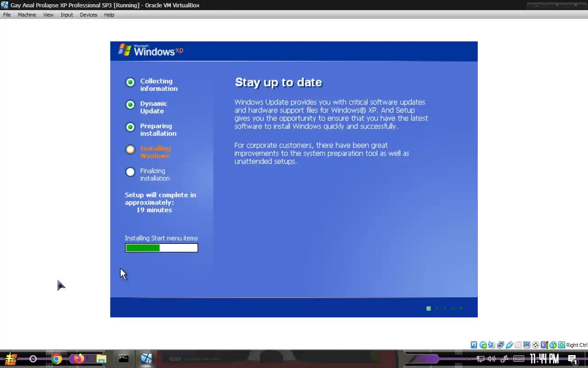Screen dimensions: 588x368
Task: Click the 'Stay up to date' heading
Action: [278, 82]
